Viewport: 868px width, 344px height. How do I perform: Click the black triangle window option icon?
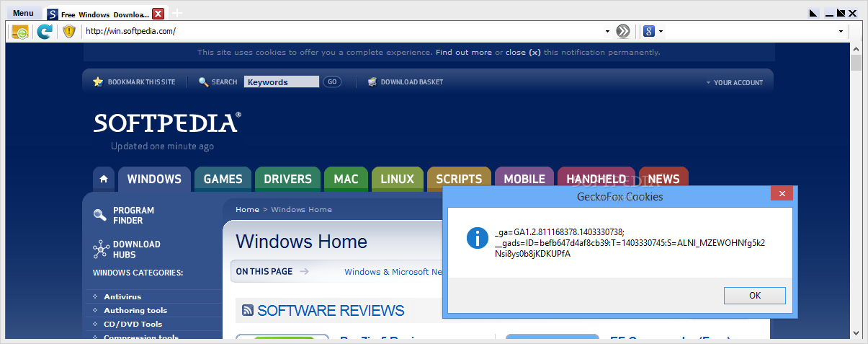tap(814, 13)
